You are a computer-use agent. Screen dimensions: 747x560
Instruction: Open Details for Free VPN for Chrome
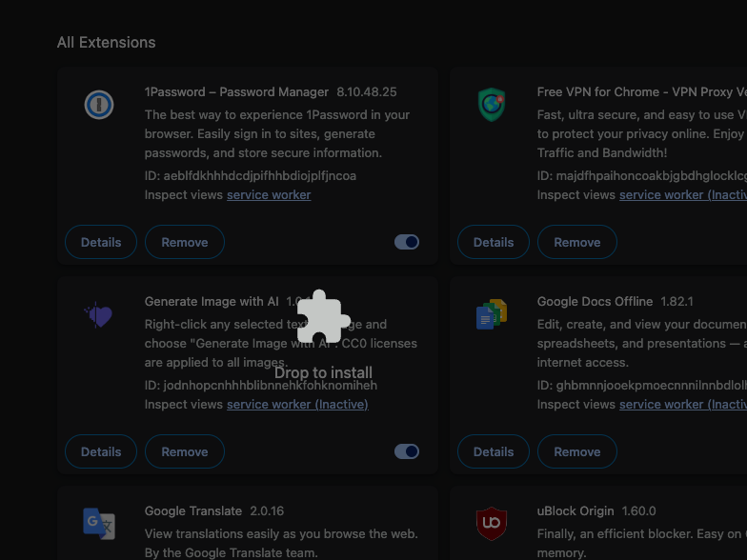pos(494,242)
